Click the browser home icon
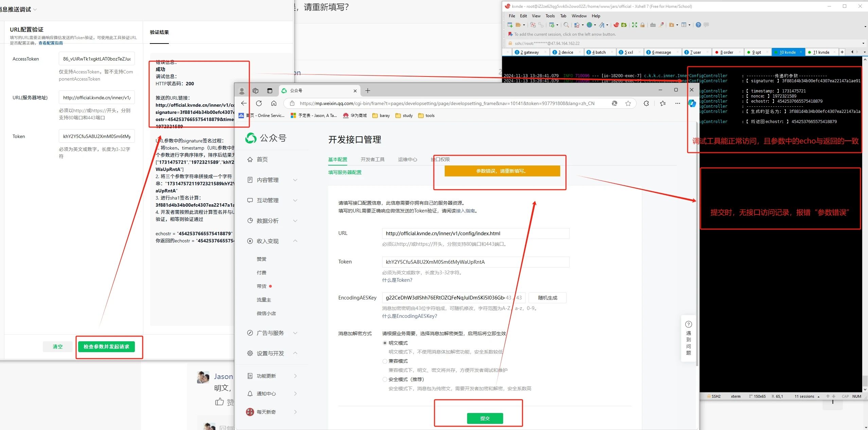 tap(274, 103)
